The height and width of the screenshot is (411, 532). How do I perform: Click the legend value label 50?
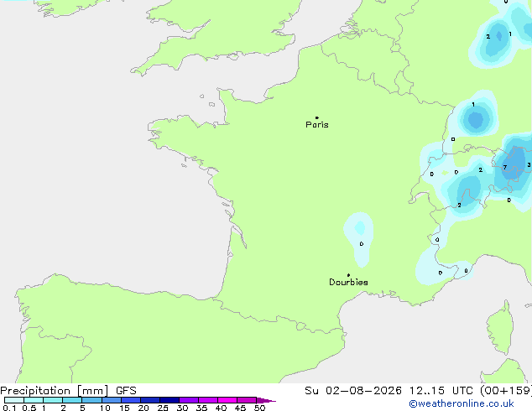click(x=259, y=408)
